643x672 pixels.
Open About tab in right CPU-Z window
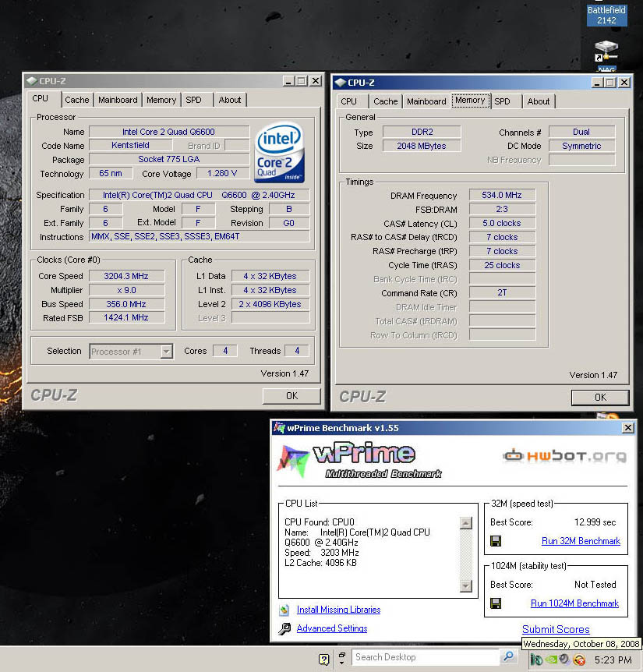[538, 101]
